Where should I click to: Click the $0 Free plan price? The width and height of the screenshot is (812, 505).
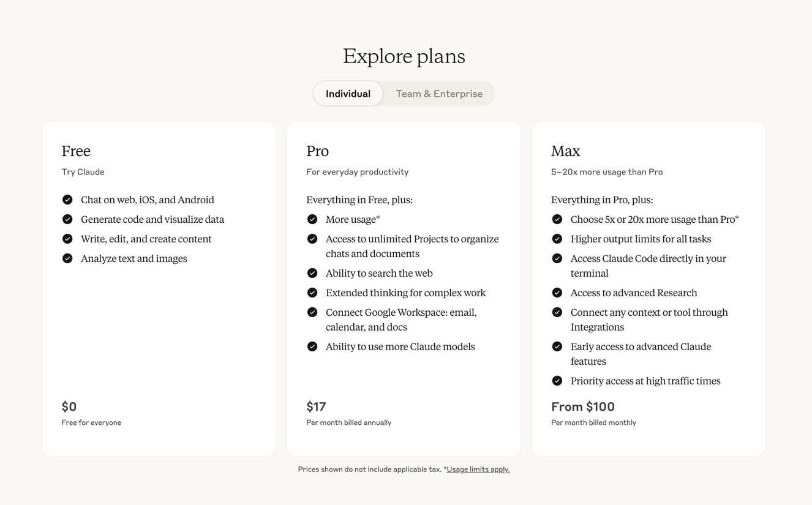(x=69, y=406)
